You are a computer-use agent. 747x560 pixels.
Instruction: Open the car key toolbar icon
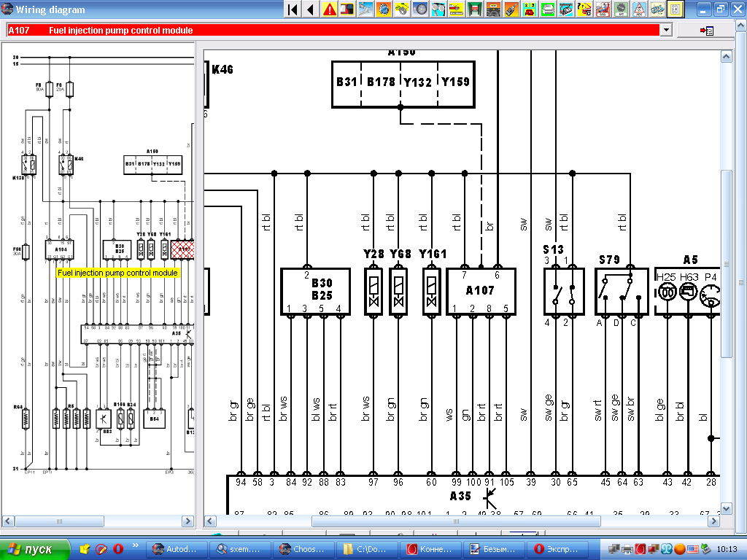pos(511,9)
